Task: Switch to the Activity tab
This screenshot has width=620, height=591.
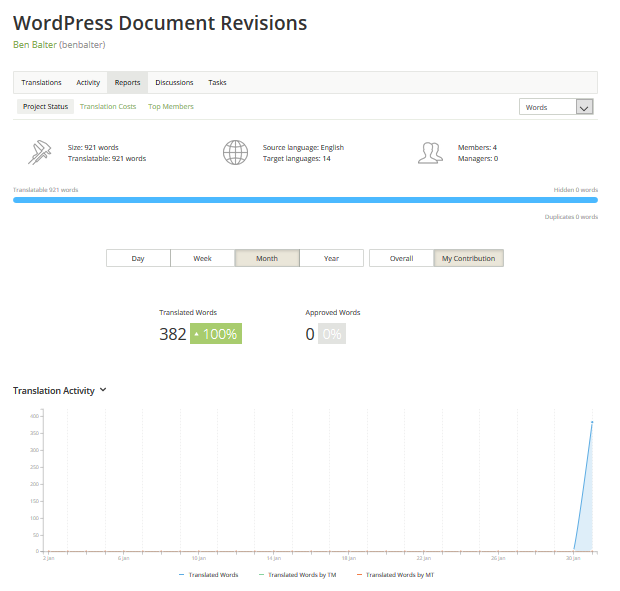Action: [88, 83]
